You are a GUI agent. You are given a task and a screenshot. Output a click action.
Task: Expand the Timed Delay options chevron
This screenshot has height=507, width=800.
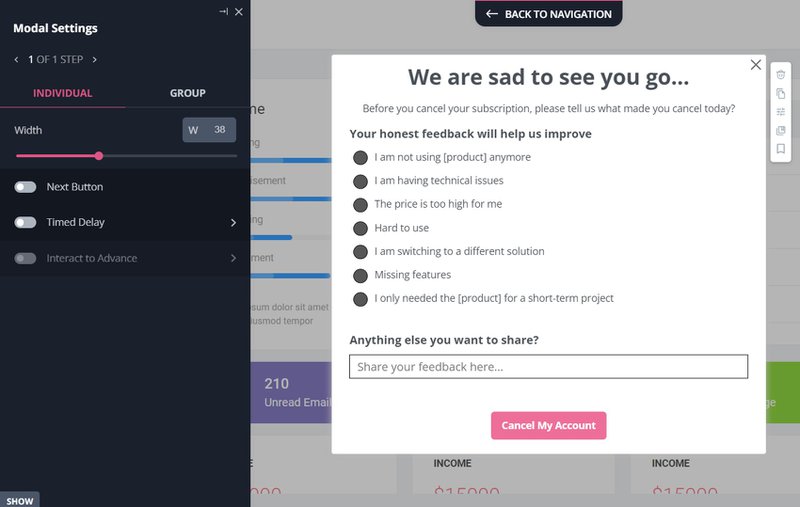[234, 222]
